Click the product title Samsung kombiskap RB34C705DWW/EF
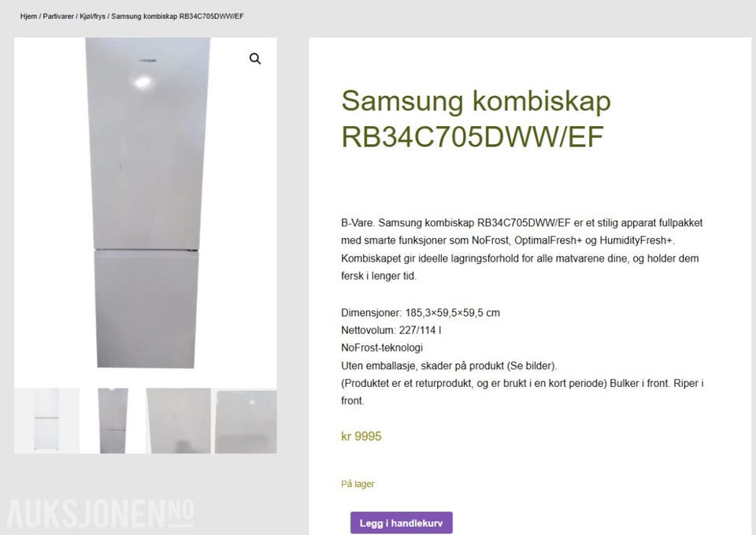This screenshot has width=756, height=535. [x=476, y=119]
